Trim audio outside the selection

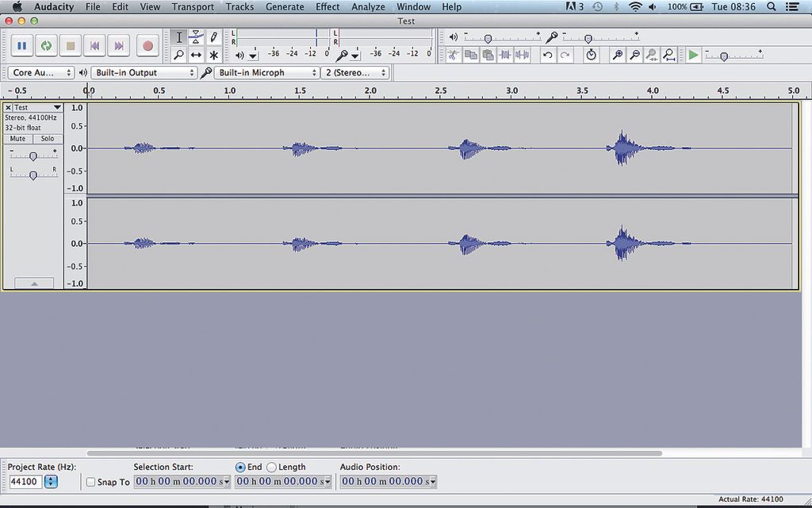pos(505,55)
